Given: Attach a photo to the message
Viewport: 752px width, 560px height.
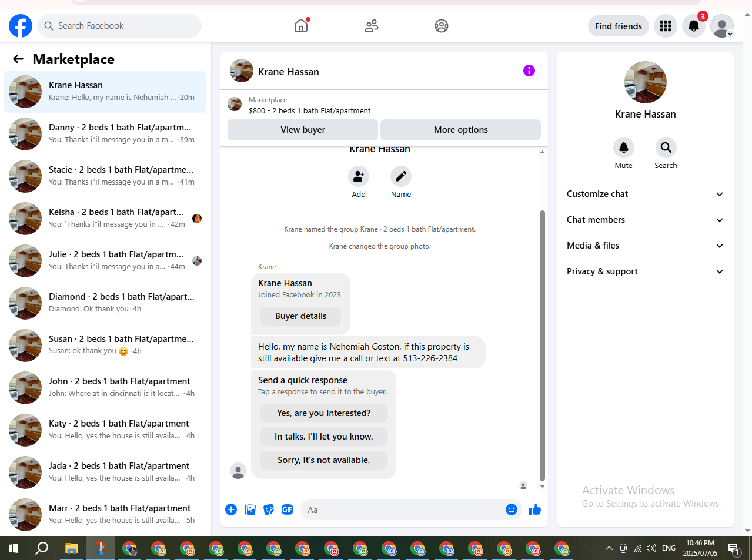Looking at the screenshot, I should pyautogui.click(x=250, y=509).
